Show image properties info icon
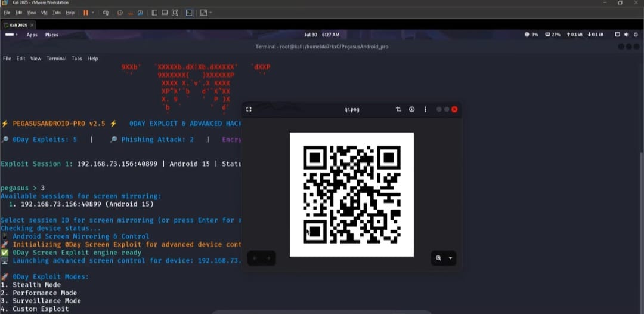The width and height of the screenshot is (644, 314). point(411,109)
